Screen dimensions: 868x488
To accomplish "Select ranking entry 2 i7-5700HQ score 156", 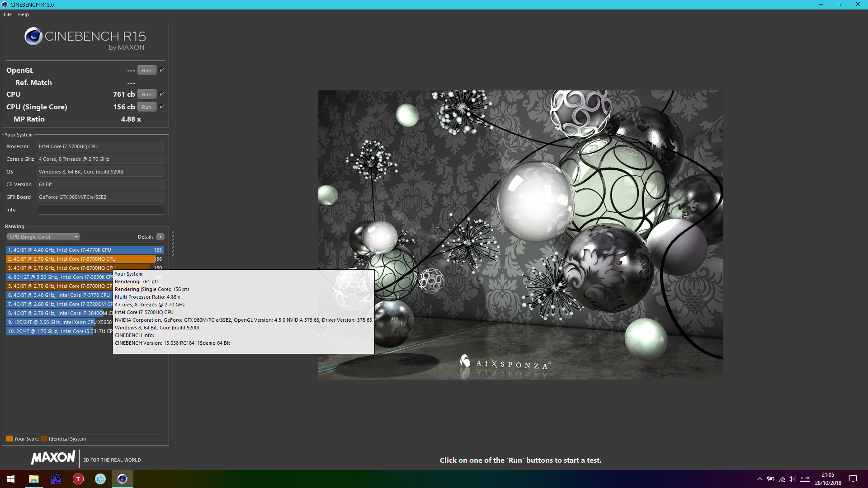I will [x=85, y=259].
